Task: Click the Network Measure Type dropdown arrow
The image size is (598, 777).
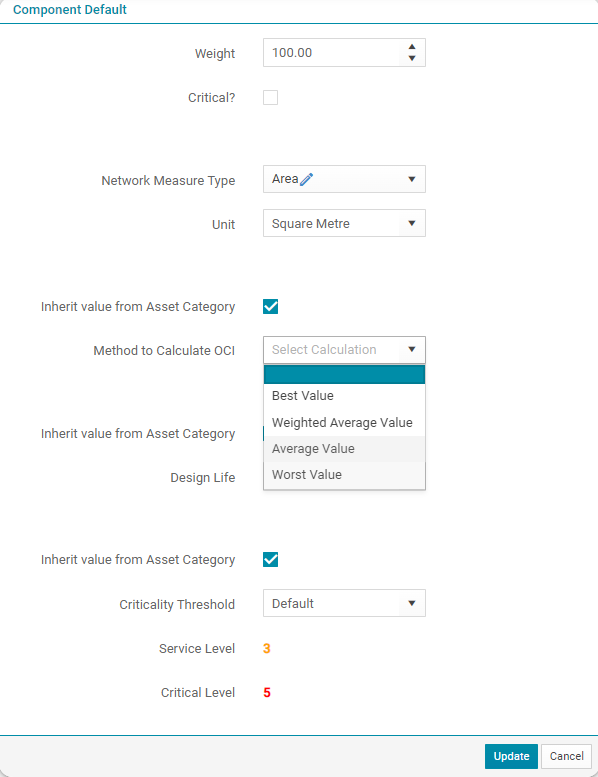Action: pyautogui.click(x=412, y=179)
